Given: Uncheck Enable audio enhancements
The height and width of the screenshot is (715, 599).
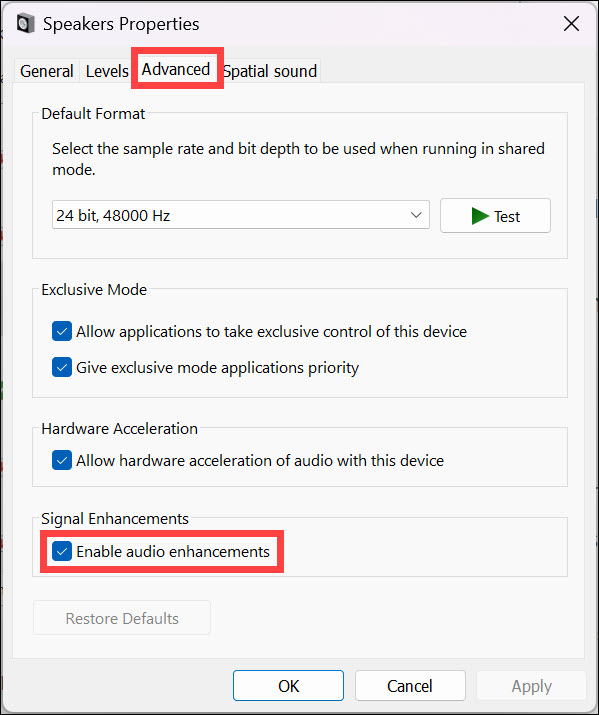Looking at the screenshot, I should click(x=62, y=551).
